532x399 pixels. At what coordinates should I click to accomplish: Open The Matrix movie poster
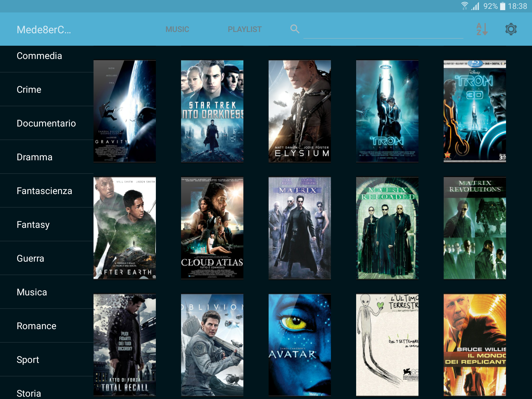tap(300, 228)
